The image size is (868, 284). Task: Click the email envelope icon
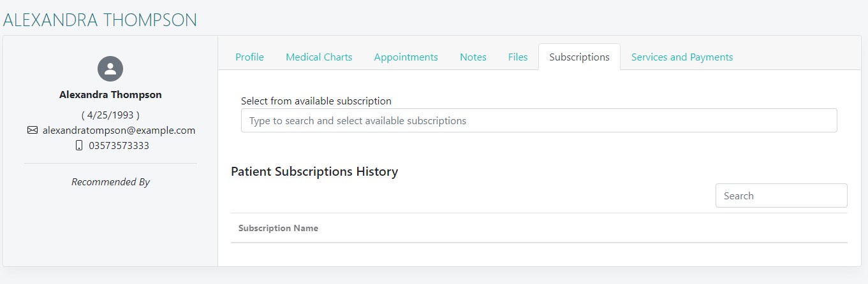point(33,131)
